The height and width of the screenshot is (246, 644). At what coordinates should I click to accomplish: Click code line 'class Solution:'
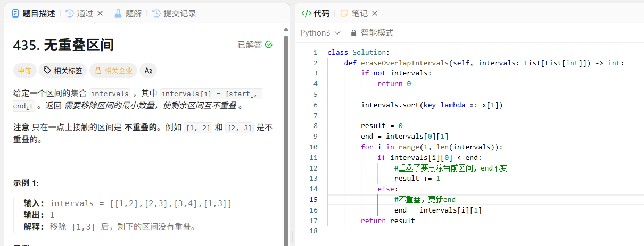point(359,52)
